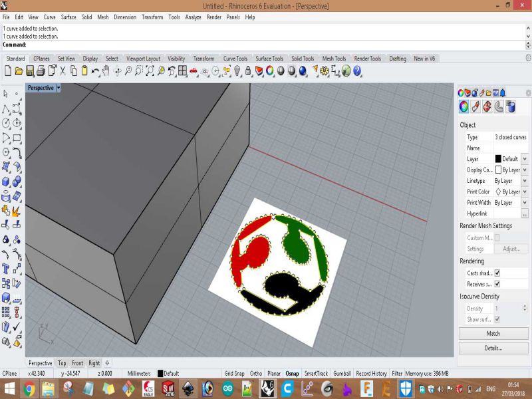Switch to the Curve Tools toolbar tab
The width and height of the screenshot is (532, 399).
pyautogui.click(x=235, y=59)
